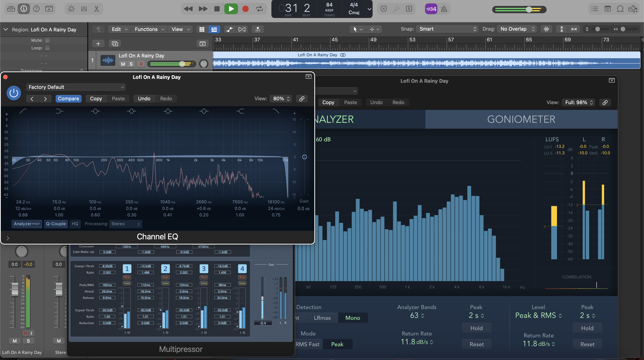Open the View menu in Tracks area

(181, 29)
